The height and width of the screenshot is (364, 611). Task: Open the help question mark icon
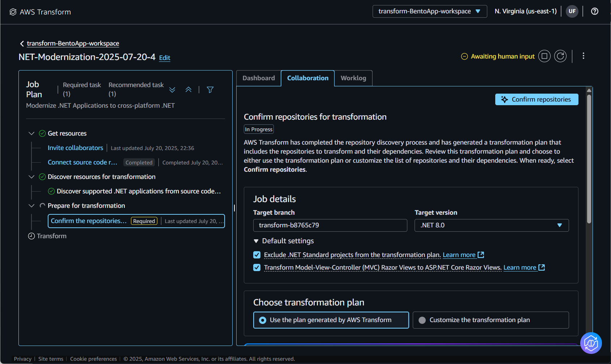(595, 11)
